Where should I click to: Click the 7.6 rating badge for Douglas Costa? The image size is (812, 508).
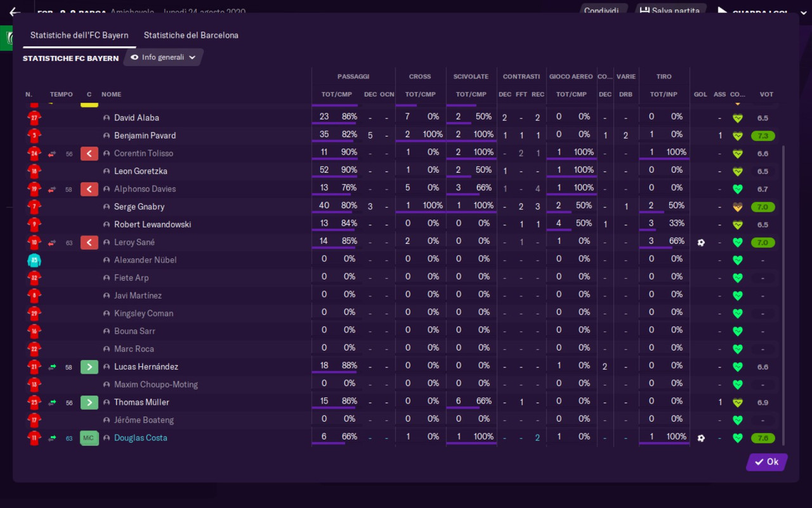tap(763, 438)
